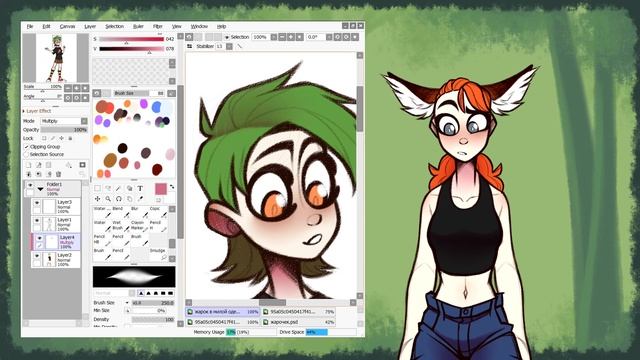Image resolution: width=640 pixels, height=360 pixels.
Task: Open the Selection menu
Action: pyautogui.click(x=114, y=26)
